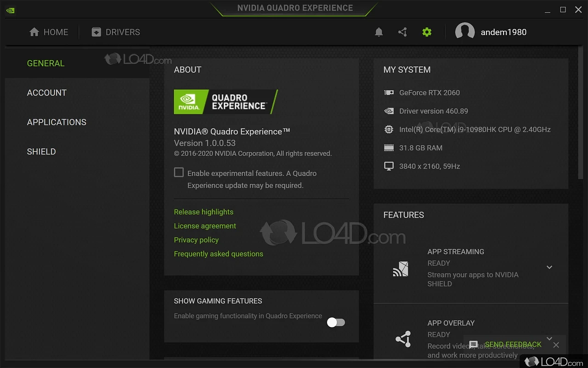This screenshot has height=368, width=588.
Task: Open License agreement link
Action: coord(205,226)
